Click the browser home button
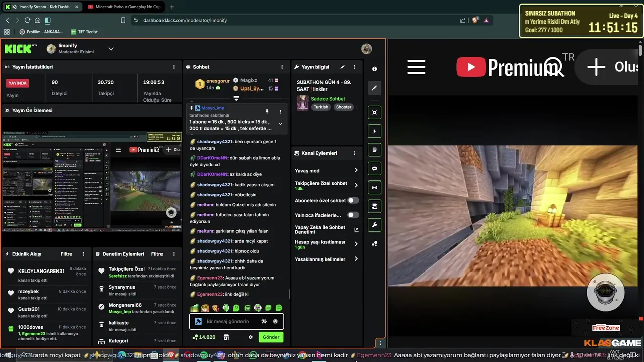The height and width of the screenshot is (362, 644). (37, 20)
